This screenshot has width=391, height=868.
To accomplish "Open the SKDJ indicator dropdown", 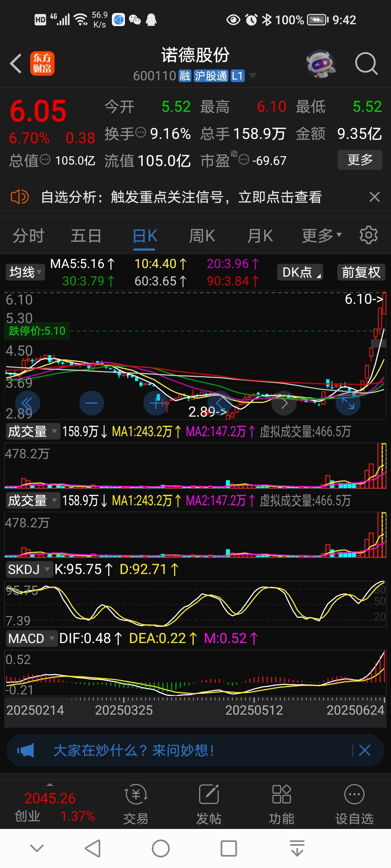I will point(29,569).
